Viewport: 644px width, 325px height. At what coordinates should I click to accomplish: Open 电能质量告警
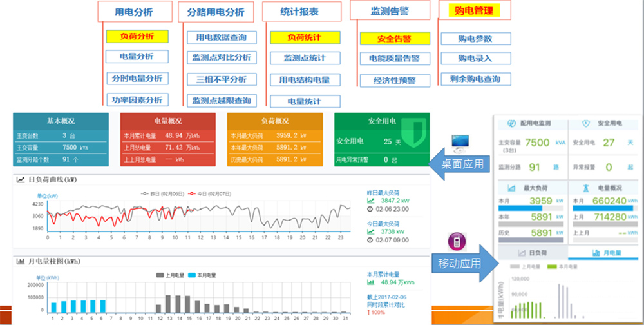click(395, 59)
